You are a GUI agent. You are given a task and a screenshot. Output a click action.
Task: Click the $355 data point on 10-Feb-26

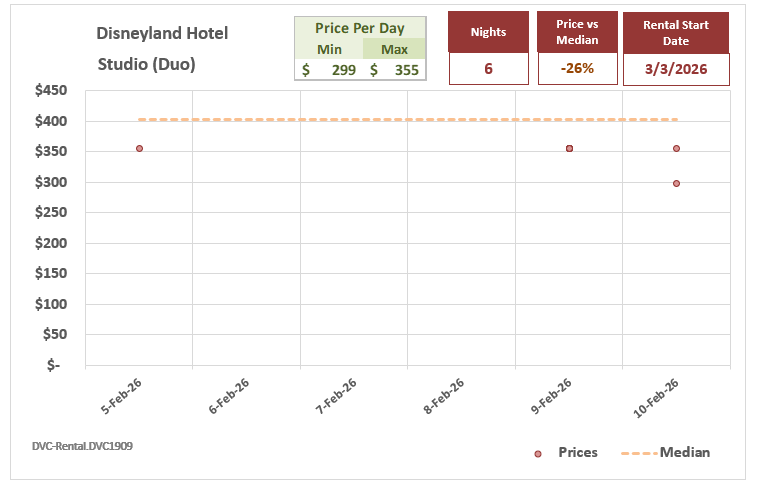coord(677,148)
